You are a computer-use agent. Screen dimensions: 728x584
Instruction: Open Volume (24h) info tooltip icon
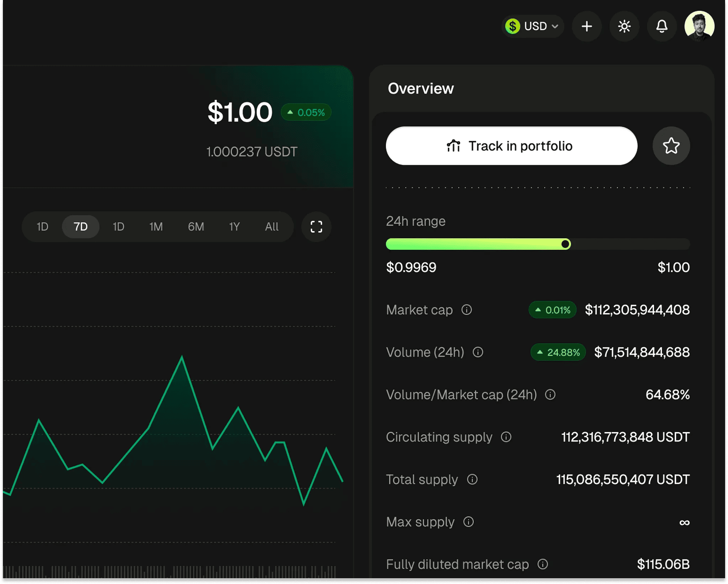tap(478, 352)
